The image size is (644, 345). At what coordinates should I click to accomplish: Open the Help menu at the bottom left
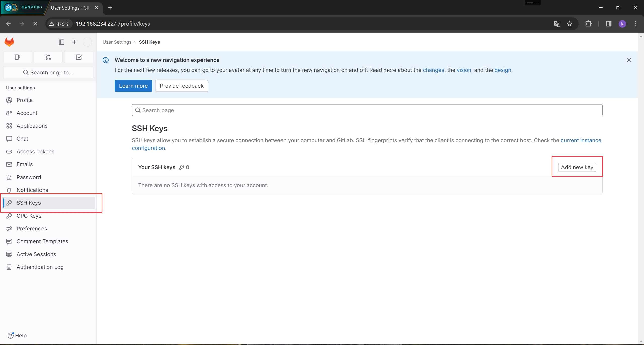coord(17,335)
